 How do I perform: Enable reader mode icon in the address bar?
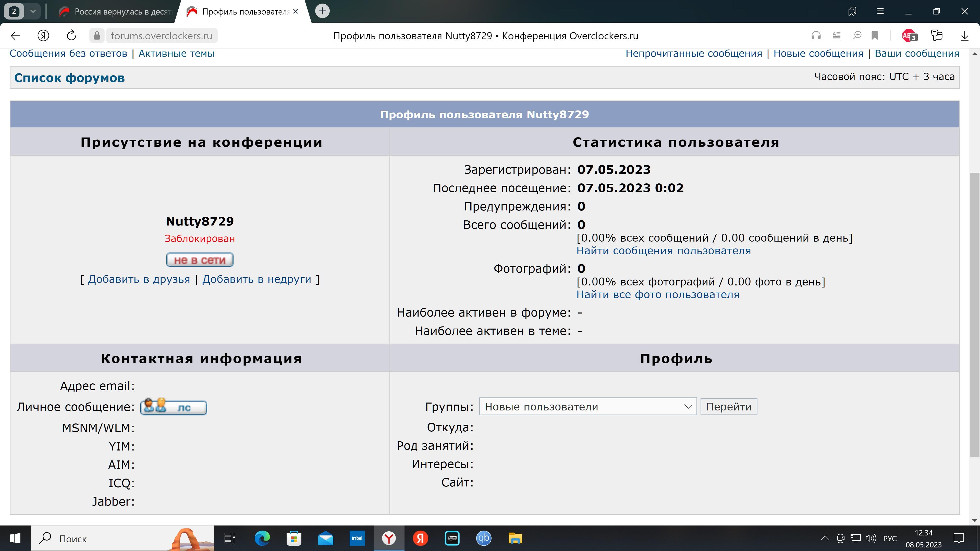837,36
